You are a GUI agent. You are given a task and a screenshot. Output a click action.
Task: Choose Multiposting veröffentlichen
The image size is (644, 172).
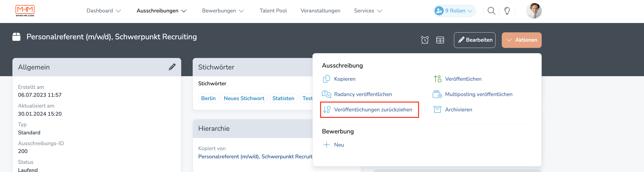pyautogui.click(x=479, y=94)
